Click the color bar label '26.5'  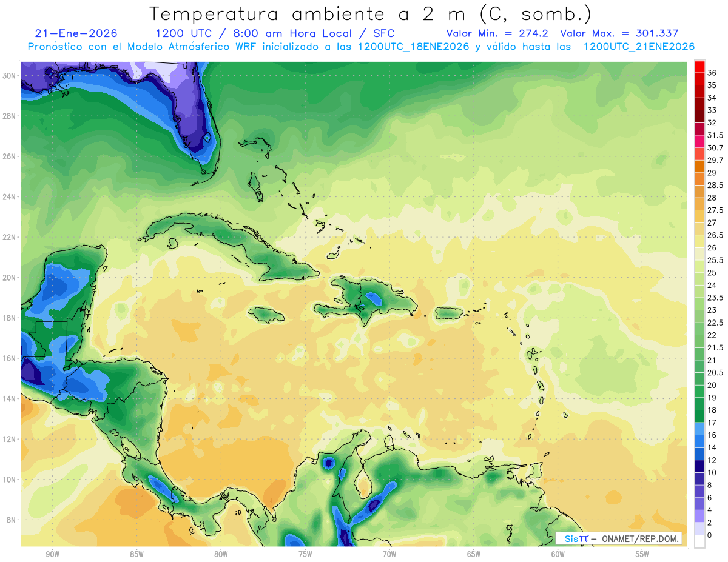coord(715,235)
